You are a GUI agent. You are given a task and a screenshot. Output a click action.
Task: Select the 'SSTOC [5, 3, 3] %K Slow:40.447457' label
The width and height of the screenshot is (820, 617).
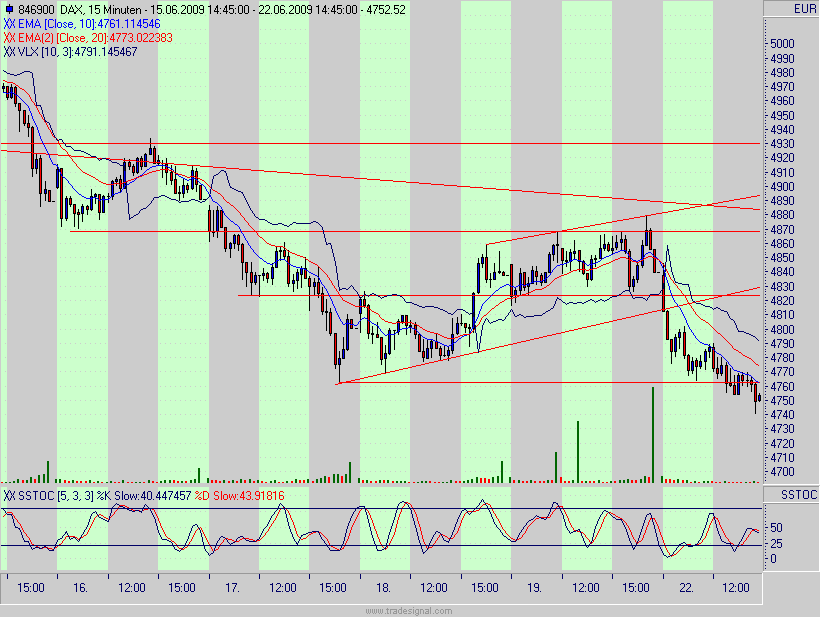pos(105,496)
